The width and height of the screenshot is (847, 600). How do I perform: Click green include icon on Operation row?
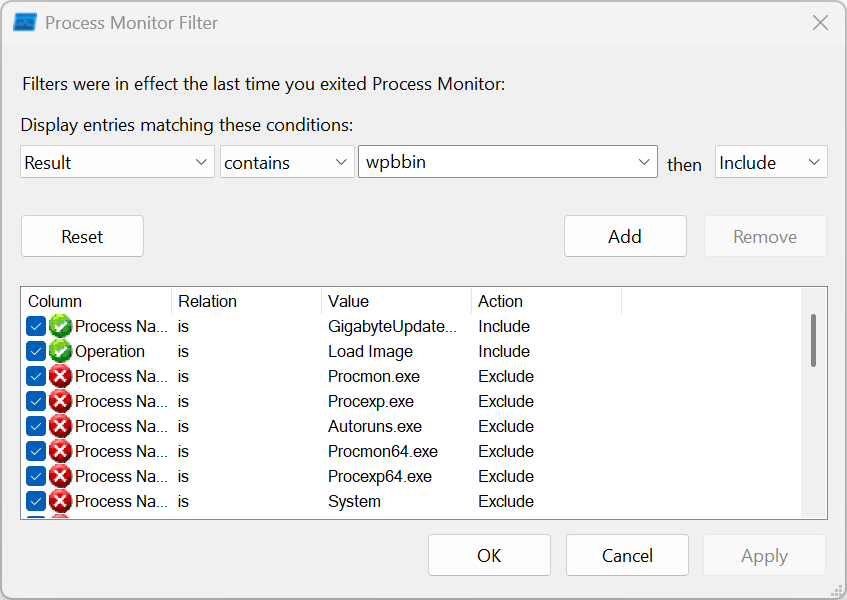[60, 351]
